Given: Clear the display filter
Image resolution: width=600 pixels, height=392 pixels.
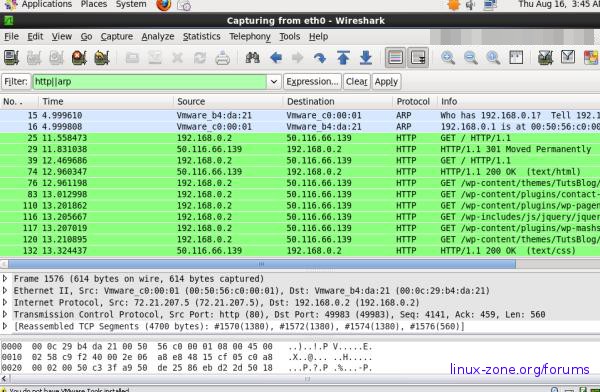Looking at the screenshot, I should (x=357, y=82).
